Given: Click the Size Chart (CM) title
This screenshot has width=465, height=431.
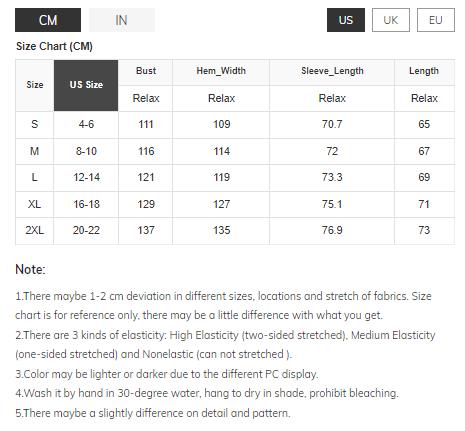Looking at the screenshot, I should 54,46.
